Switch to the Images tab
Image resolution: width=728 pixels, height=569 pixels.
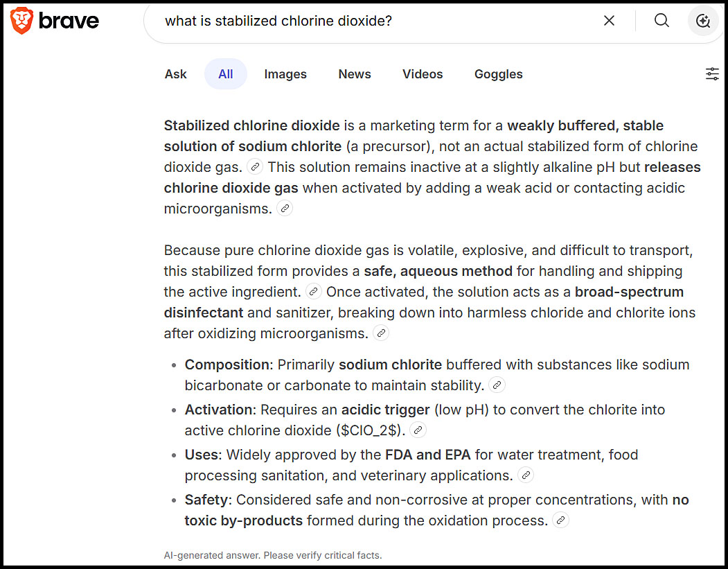tap(285, 74)
